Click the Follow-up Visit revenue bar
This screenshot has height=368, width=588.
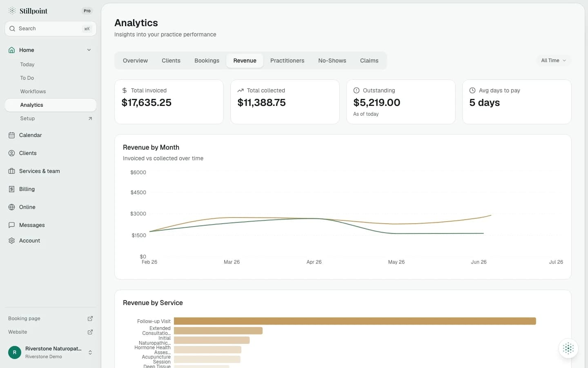pyautogui.click(x=355, y=321)
